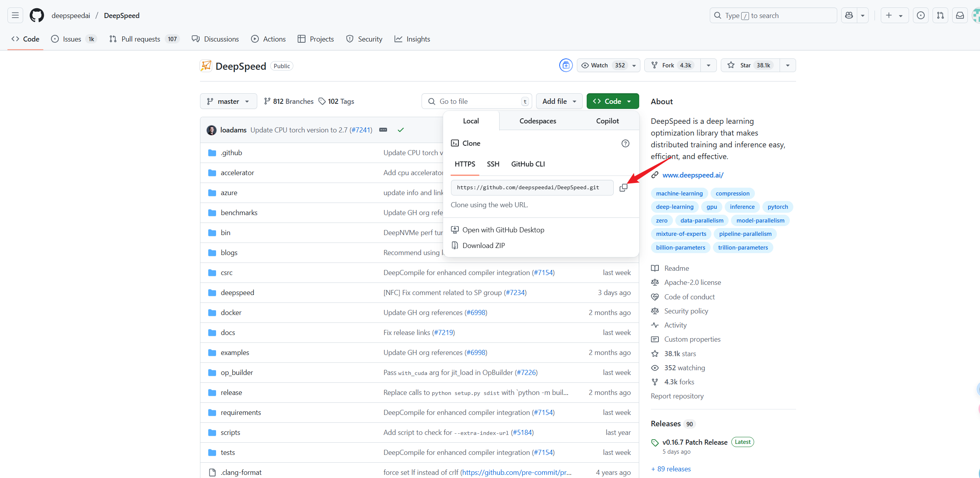Open the Fork options dropdown arrow
Screen dimensions: 980x478
pyautogui.click(x=708, y=65)
